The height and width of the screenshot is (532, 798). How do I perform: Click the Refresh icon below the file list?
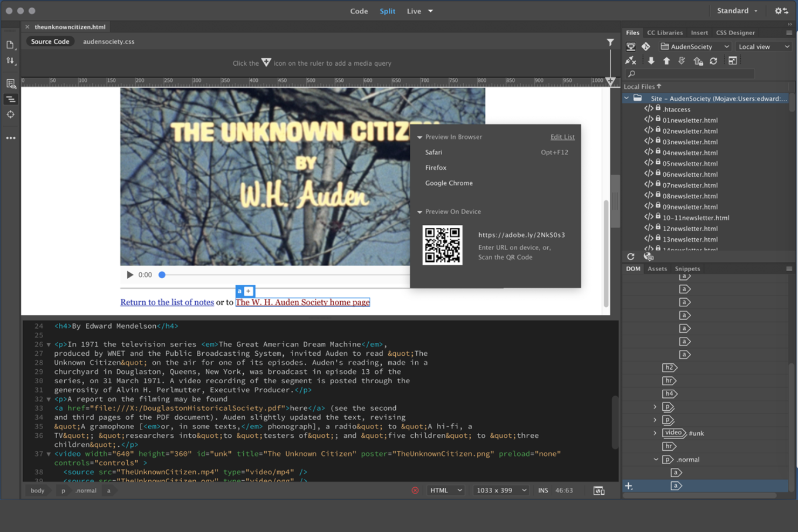pos(630,257)
